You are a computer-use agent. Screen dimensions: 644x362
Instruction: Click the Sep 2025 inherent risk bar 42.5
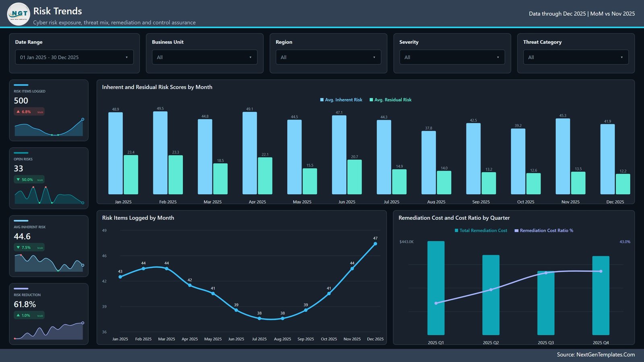[473, 158]
